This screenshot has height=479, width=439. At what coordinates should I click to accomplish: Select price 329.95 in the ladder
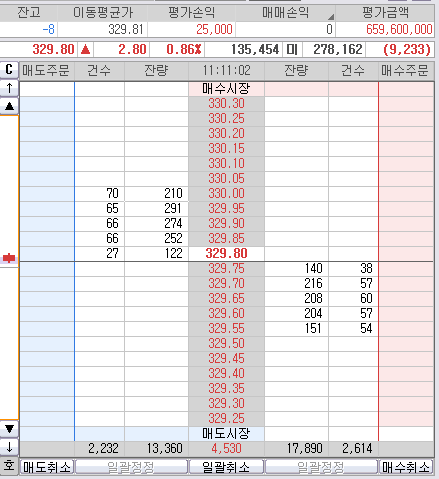pyautogui.click(x=226, y=209)
